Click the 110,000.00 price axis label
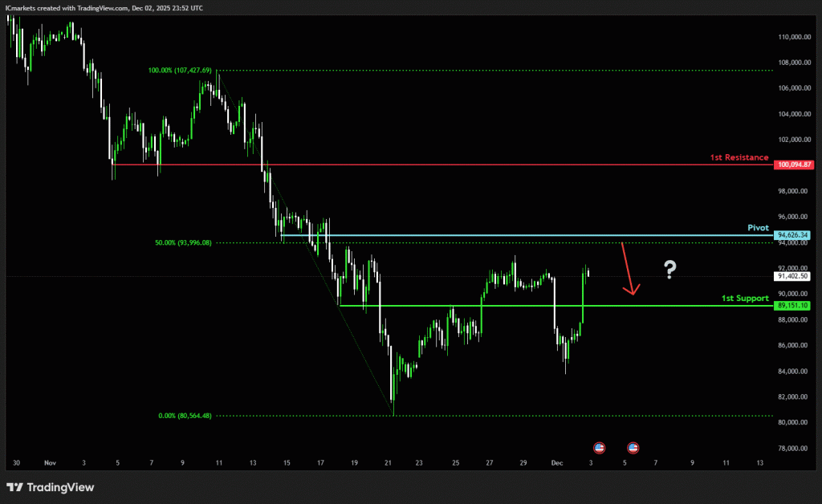The width and height of the screenshot is (822, 504). click(x=794, y=37)
